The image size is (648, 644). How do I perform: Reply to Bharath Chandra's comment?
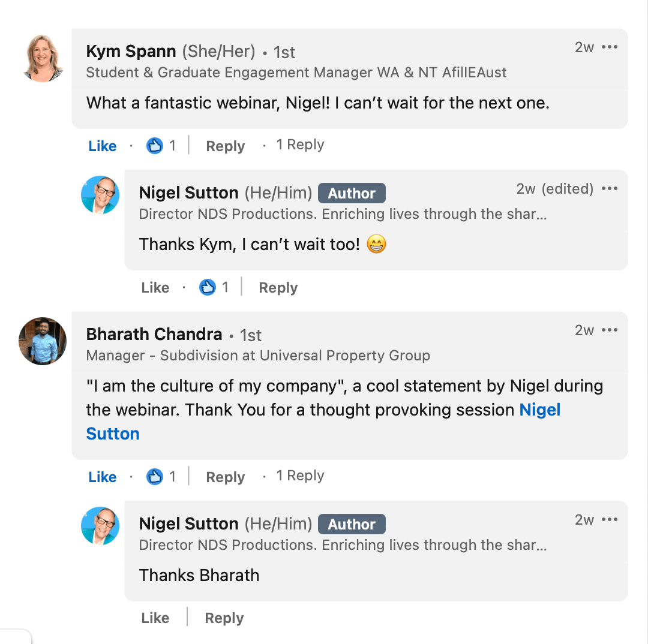225,477
